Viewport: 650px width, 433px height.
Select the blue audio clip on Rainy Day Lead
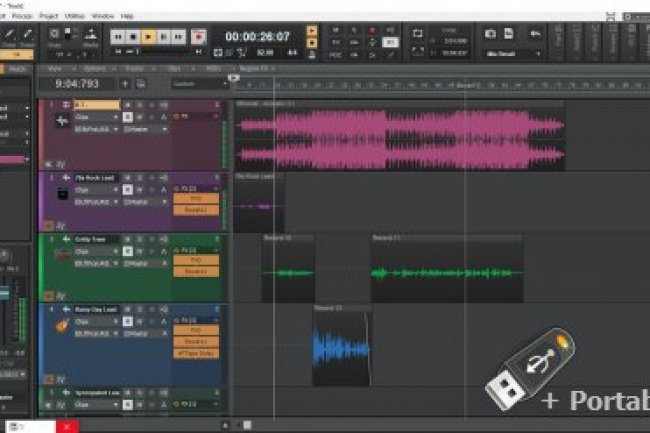(340, 348)
